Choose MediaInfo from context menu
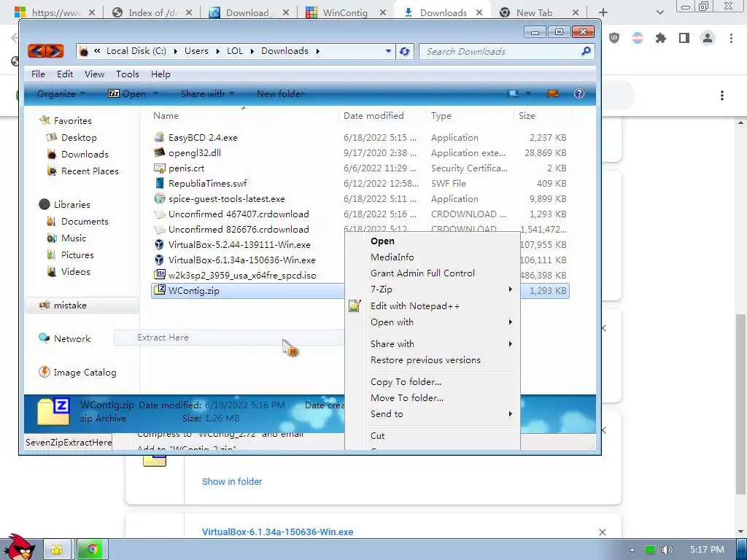This screenshot has height=560, width=747. click(x=432, y=257)
